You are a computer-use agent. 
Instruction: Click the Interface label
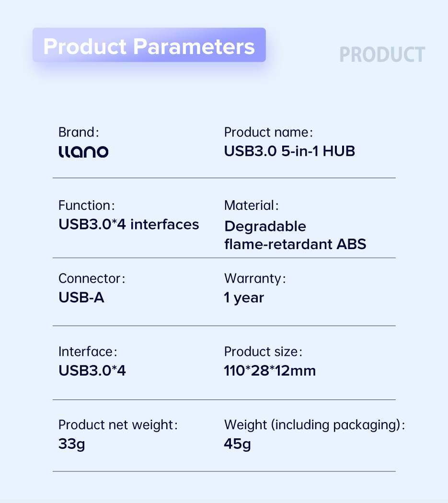click(x=88, y=352)
